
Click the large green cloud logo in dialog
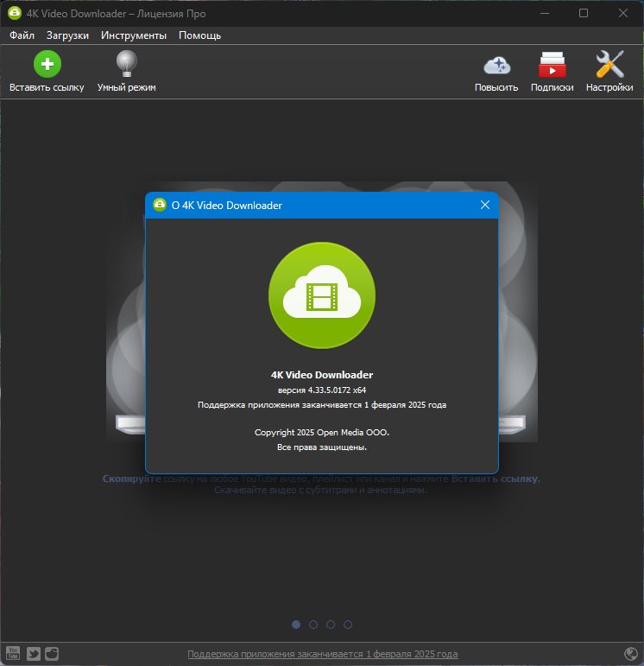[322, 295]
